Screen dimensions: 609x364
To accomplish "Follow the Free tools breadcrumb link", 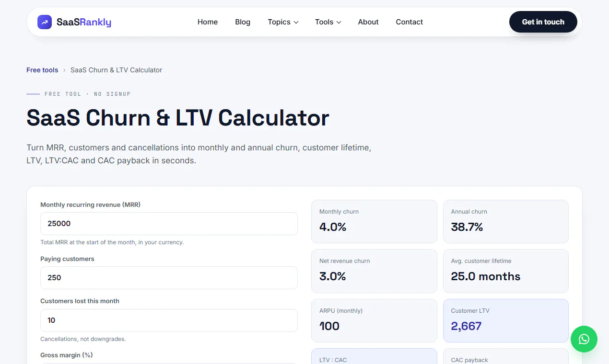I will pos(42,70).
